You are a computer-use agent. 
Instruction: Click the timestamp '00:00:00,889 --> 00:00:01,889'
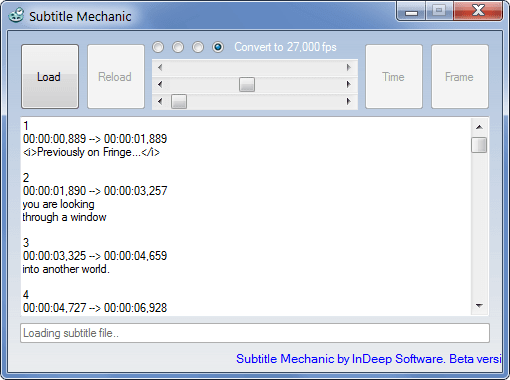pyautogui.click(x=95, y=139)
